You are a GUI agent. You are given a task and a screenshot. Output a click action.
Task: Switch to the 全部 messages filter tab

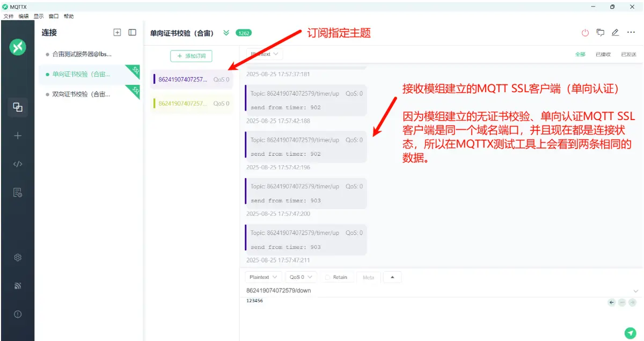coord(580,54)
